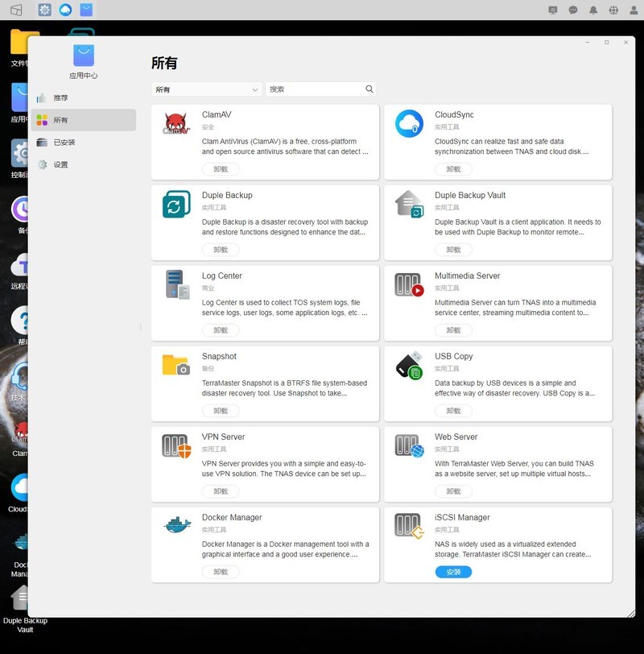Select the VPN Server shield icon
The width and height of the screenshot is (644, 654).
point(176,445)
